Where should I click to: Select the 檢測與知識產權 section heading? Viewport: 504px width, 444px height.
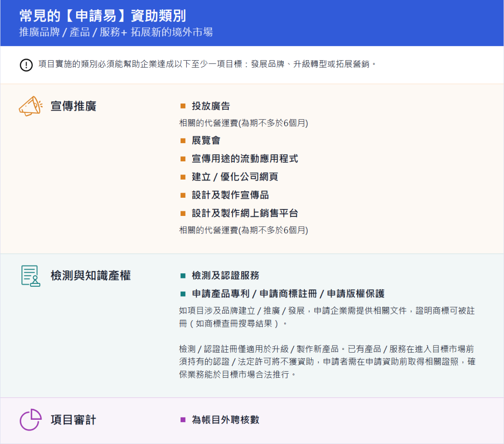(x=91, y=276)
